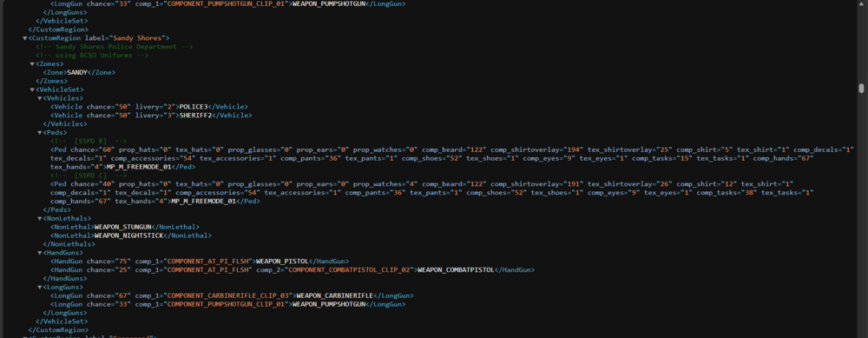The width and height of the screenshot is (868, 338).
Task: Click the closing </Zones> tag
Action: [x=51, y=82]
